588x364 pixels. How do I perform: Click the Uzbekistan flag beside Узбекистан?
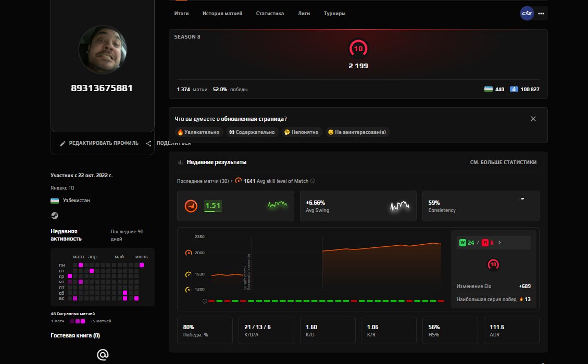[55, 200]
